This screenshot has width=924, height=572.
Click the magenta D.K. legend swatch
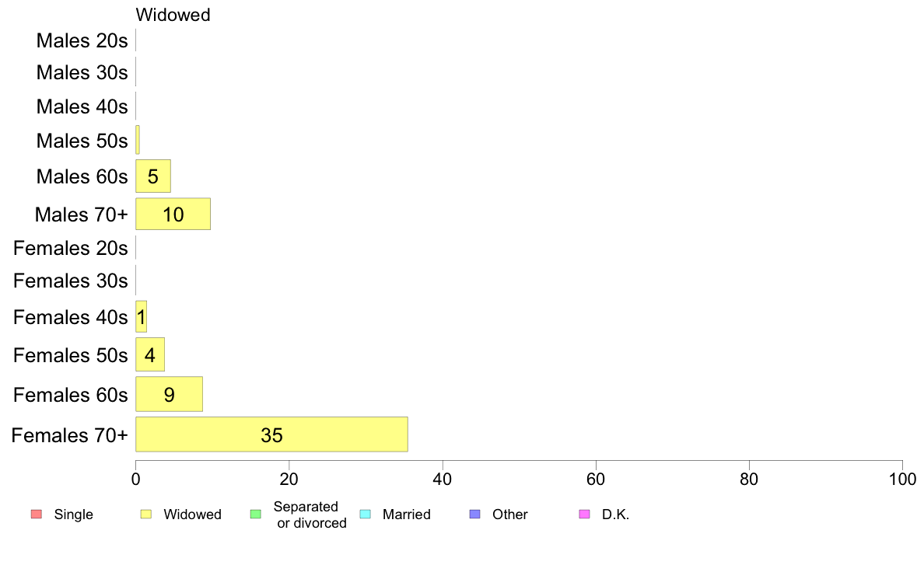point(585,514)
